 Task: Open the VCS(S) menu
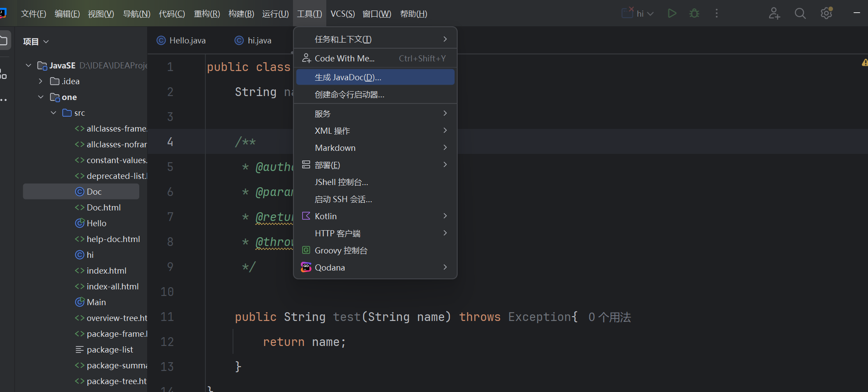coord(342,14)
